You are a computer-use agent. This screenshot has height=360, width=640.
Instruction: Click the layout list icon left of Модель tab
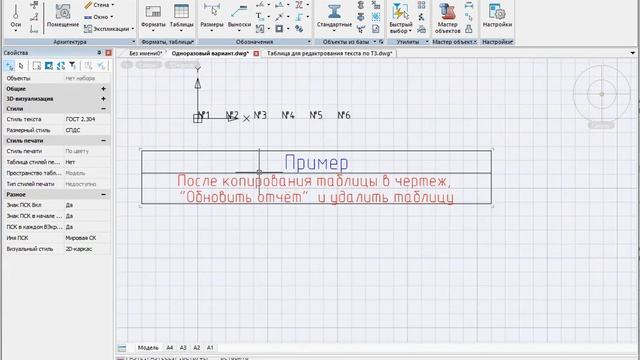tap(122, 348)
